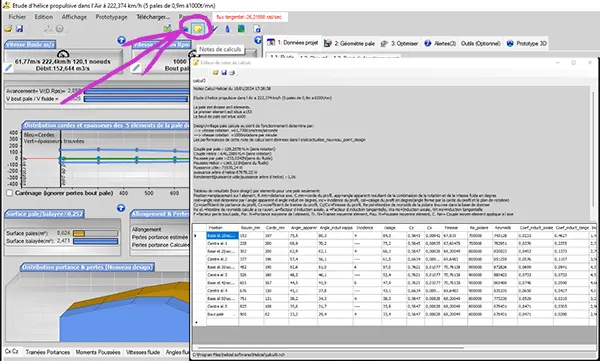
Task: Click pencil edit icon for fluid speed
Action: click(8, 68)
